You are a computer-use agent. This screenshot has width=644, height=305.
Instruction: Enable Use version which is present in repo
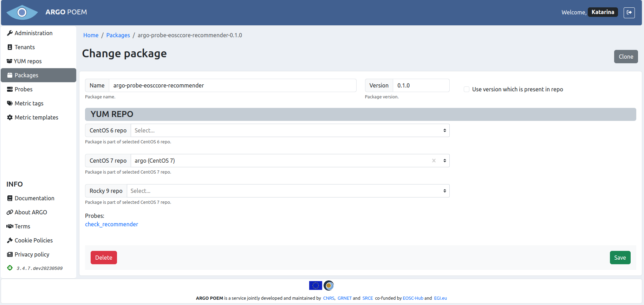pos(467,89)
